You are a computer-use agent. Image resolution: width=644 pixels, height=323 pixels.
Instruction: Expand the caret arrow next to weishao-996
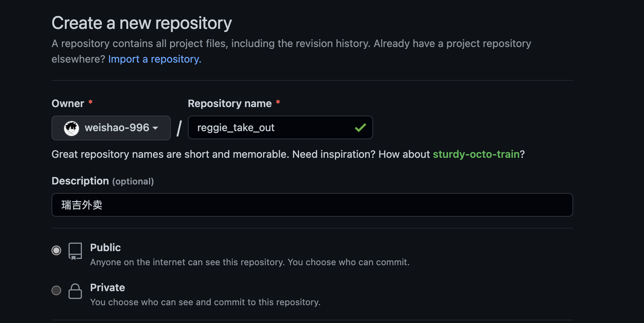tap(155, 128)
